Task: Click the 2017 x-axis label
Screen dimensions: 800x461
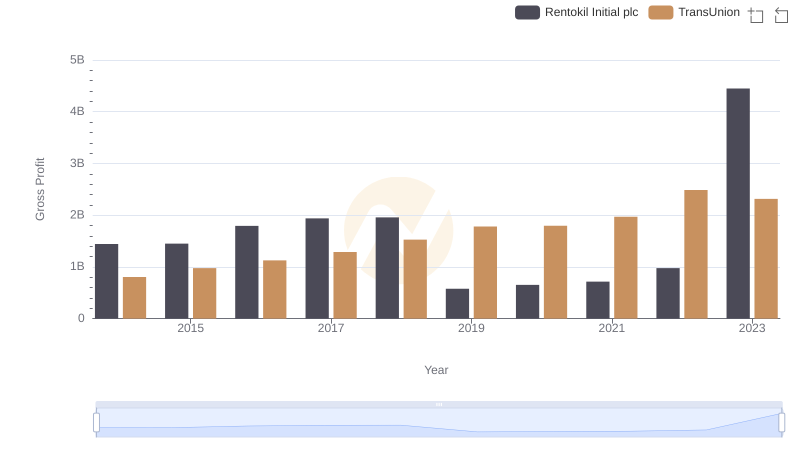Action: (331, 328)
